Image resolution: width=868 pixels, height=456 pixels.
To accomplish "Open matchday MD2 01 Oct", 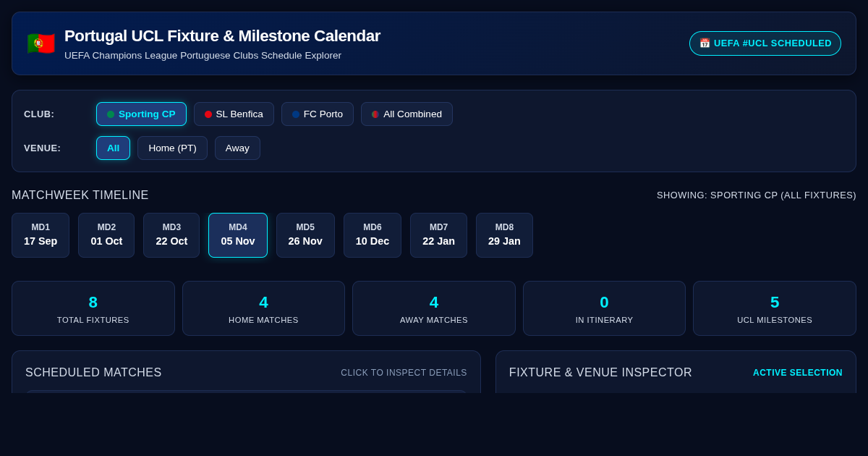I will click(106, 235).
